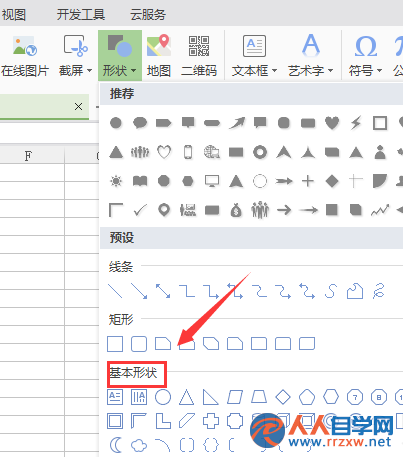Screen dimensions: 403x457
Task: Select the checkmark shape in 推荐
Action: coord(140,210)
